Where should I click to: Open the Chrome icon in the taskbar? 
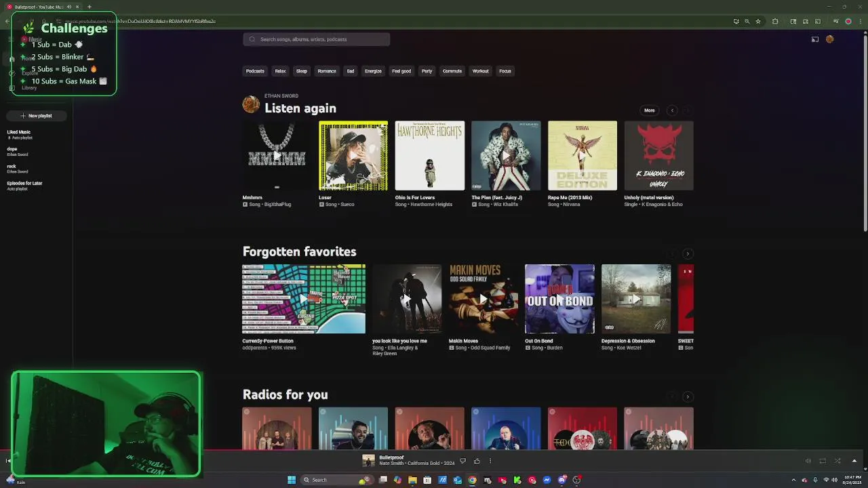coord(472,480)
